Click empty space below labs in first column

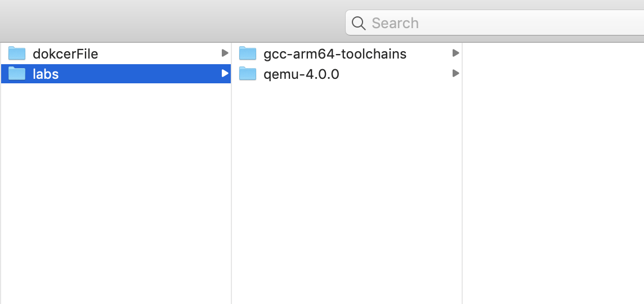[116, 193]
